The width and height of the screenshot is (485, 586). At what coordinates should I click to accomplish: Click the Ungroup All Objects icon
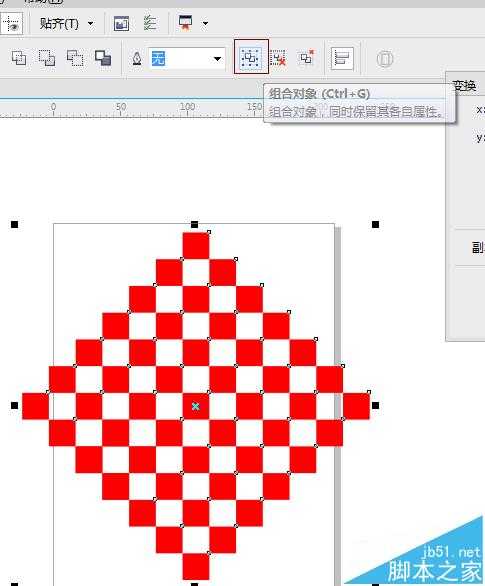307,58
